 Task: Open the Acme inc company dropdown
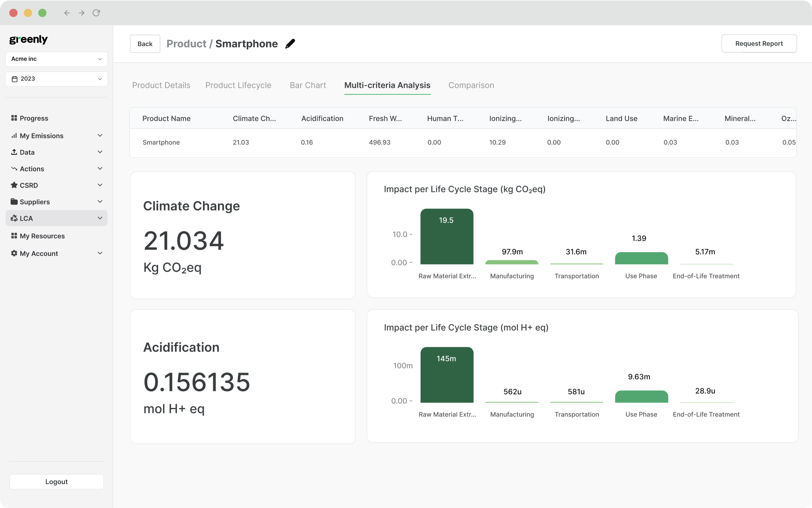pos(57,59)
